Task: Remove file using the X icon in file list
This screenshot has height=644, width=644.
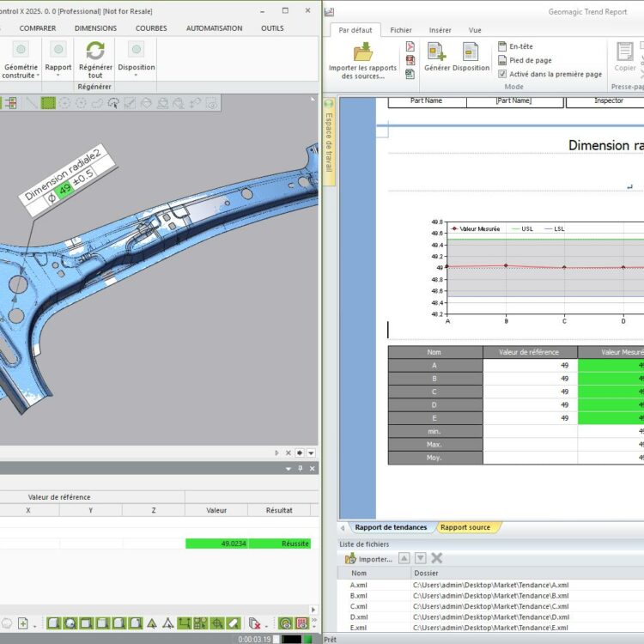Action: coord(436,558)
